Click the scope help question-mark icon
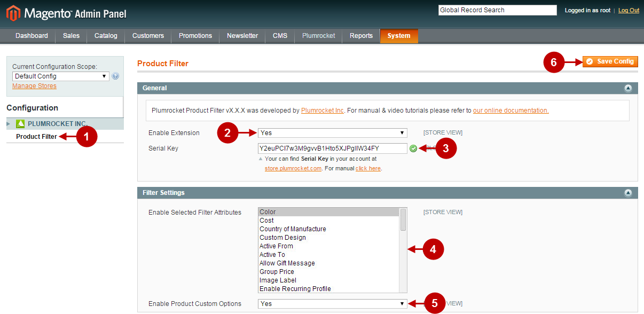Image resolution: width=644 pixels, height=314 pixels. (x=115, y=76)
